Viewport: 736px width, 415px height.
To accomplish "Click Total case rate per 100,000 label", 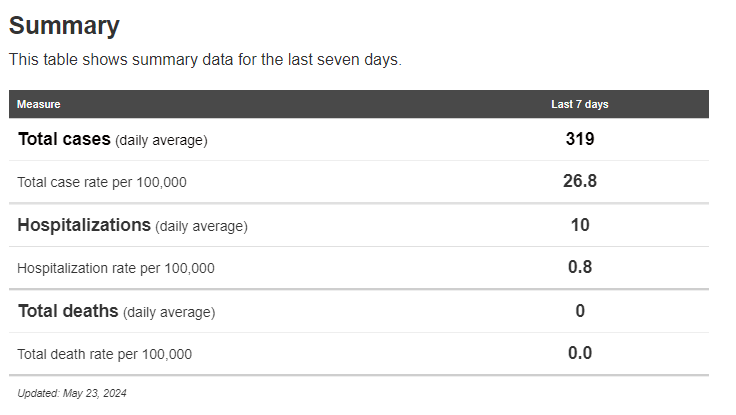I will [102, 182].
